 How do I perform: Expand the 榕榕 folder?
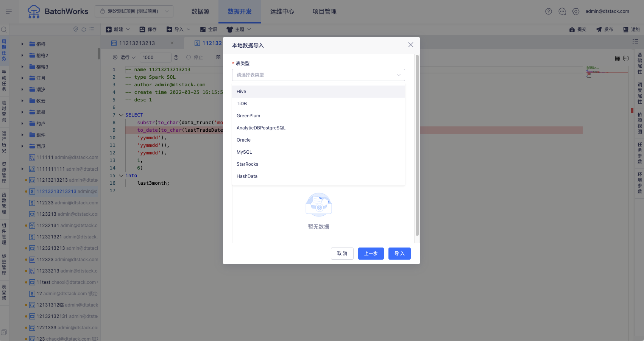[22, 44]
